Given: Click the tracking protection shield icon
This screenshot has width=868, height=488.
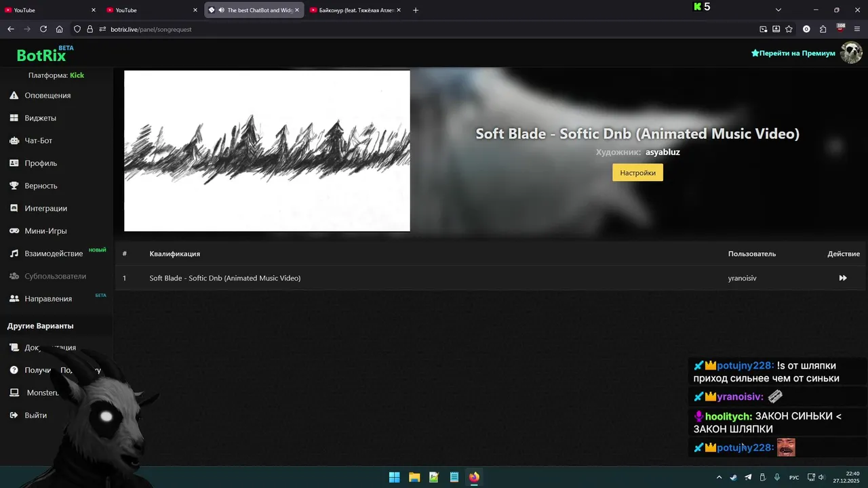Looking at the screenshot, I should point(77,29).
